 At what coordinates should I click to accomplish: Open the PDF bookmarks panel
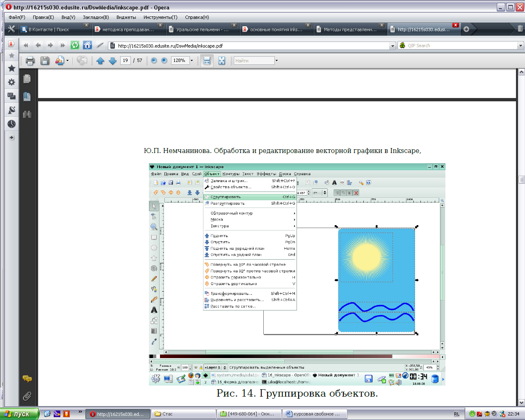click(27, 96)
